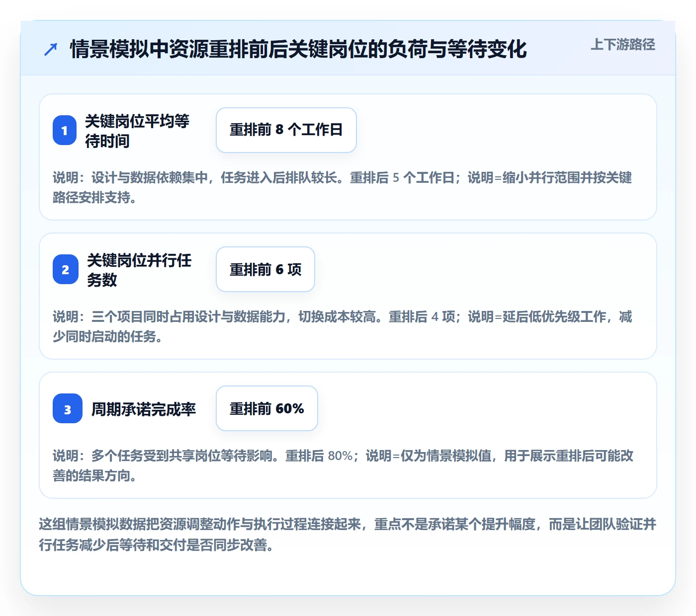This screenshot has width=696, height=616.
Task: Click the number 2 badge
Action: pos(66,269)
